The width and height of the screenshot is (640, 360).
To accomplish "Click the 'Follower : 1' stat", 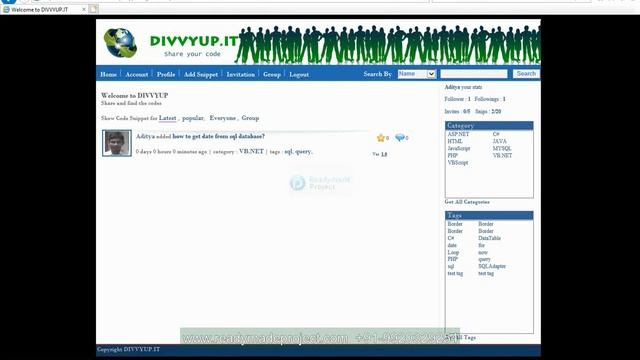I will (457, 99).
